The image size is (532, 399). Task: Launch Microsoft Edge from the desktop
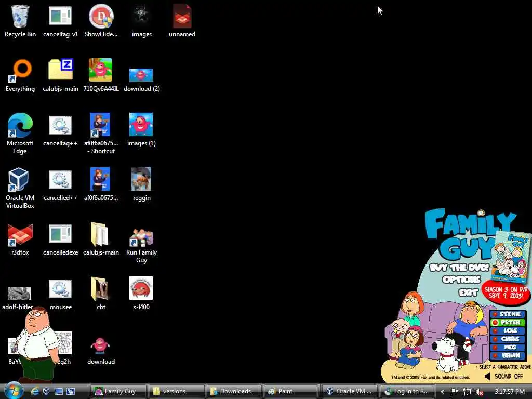20,133
